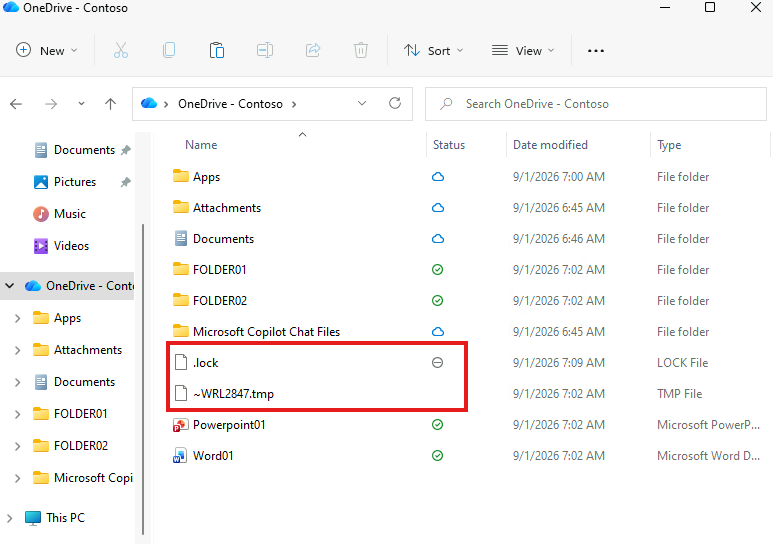Screen dimensions: 773x544
Task: Click the navigation pane vertical scrollbar
Action: pos(143,379)
